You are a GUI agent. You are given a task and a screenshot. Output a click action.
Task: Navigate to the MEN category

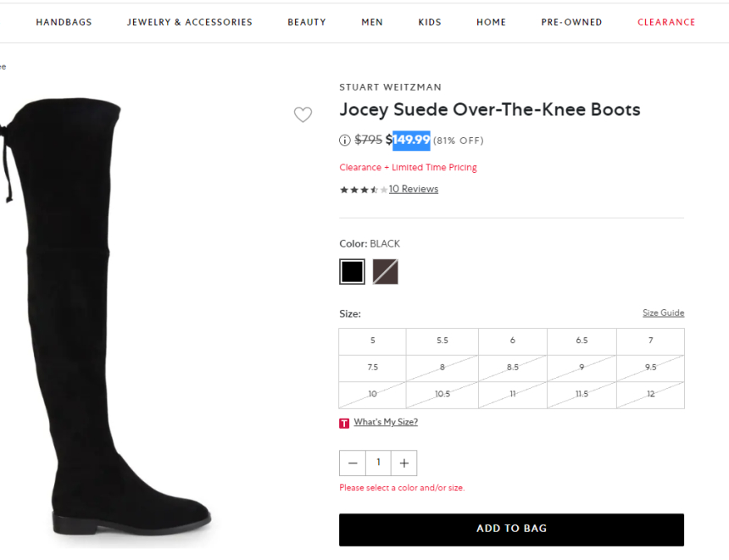point(372,22)
